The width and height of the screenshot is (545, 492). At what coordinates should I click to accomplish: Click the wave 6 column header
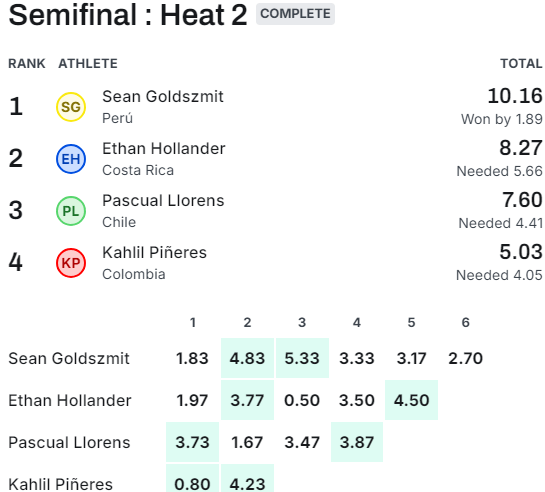point(466,322)
